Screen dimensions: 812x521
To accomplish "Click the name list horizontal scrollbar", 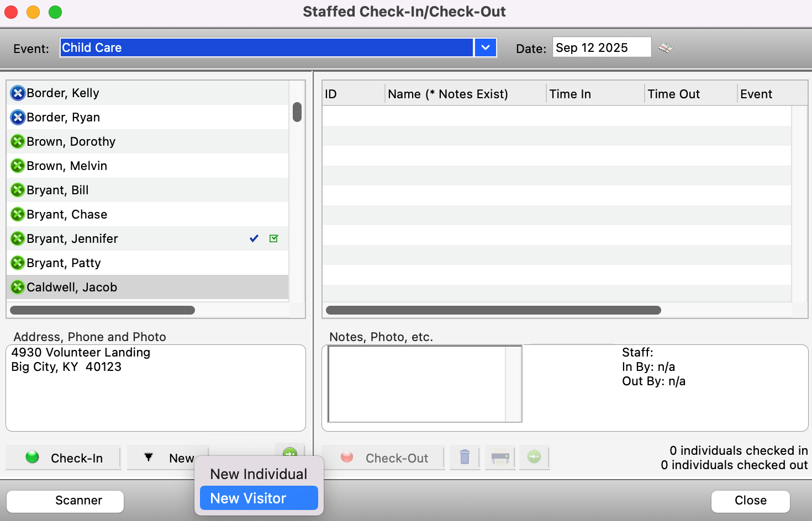I will (x=102, y=310).
